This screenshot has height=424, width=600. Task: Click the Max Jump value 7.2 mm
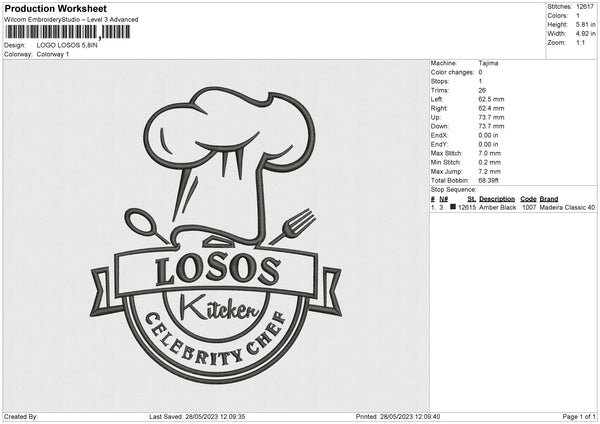tap(490, 171)
